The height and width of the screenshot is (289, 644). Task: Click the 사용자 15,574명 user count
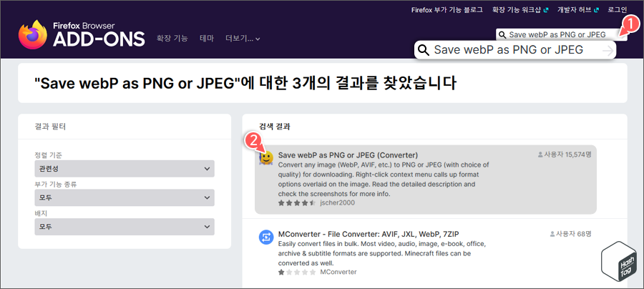pos(565,155)
